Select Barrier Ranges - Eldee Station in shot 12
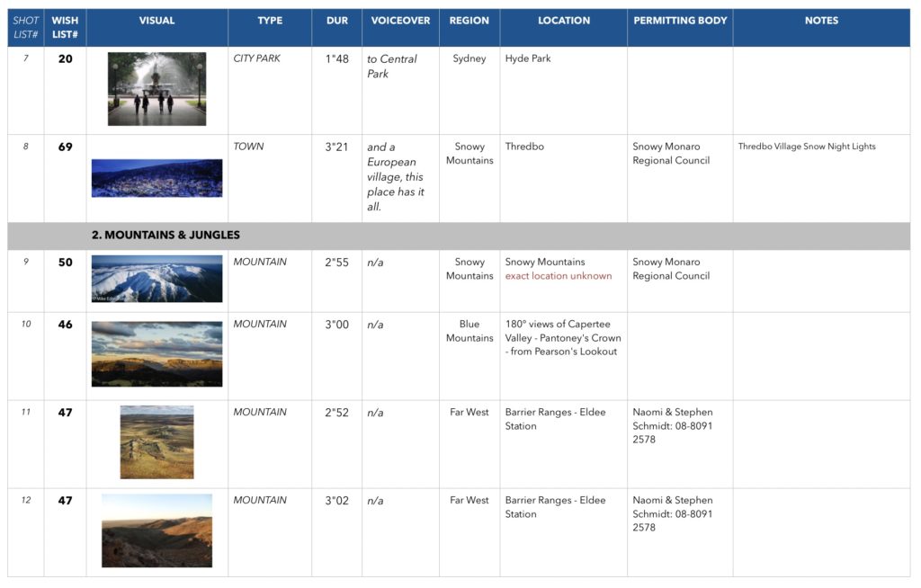921x588 pixels. click(x=564, y=532)
